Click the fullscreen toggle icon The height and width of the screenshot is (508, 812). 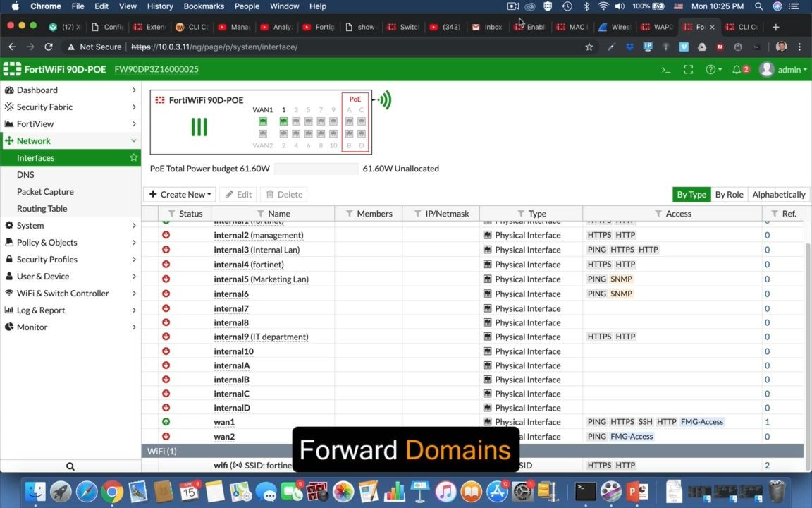[688, 70]
